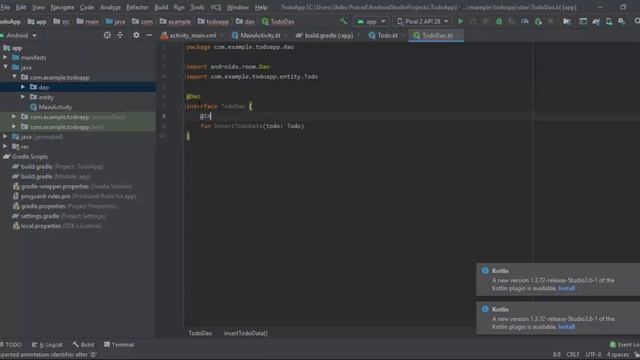Click Install link in lower Kotlin notification
Image resolution: width=640 pixels, height=360 pixels.
[567, 327]
